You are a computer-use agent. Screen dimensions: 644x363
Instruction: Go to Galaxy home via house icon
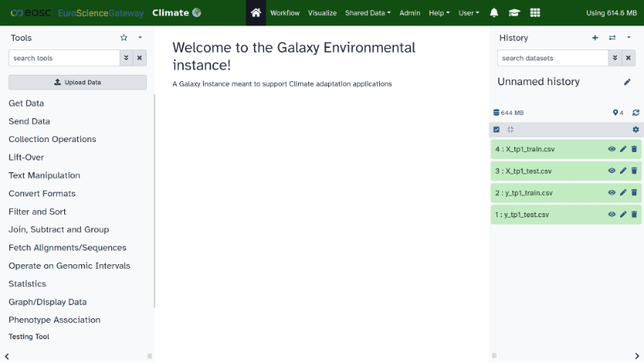pyautogui.click(x=256, y=12)
